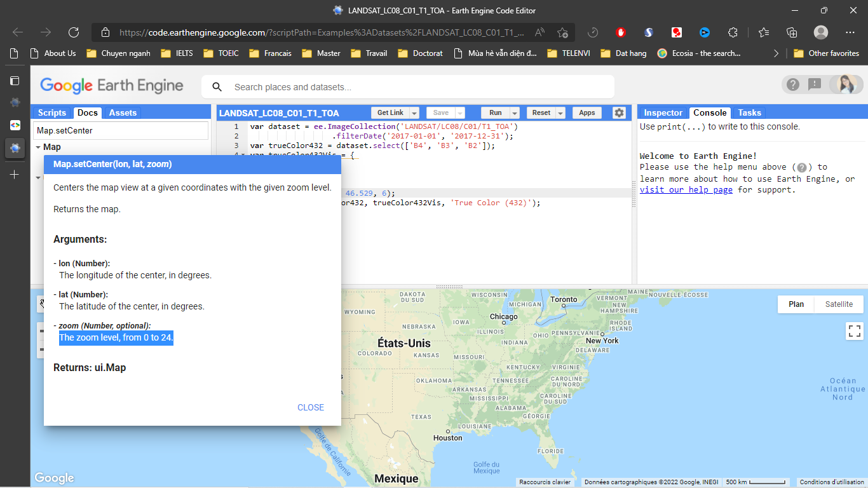Click the browser address bar URL
Viewport: 868px width, 488px height.
pos(322,32)
